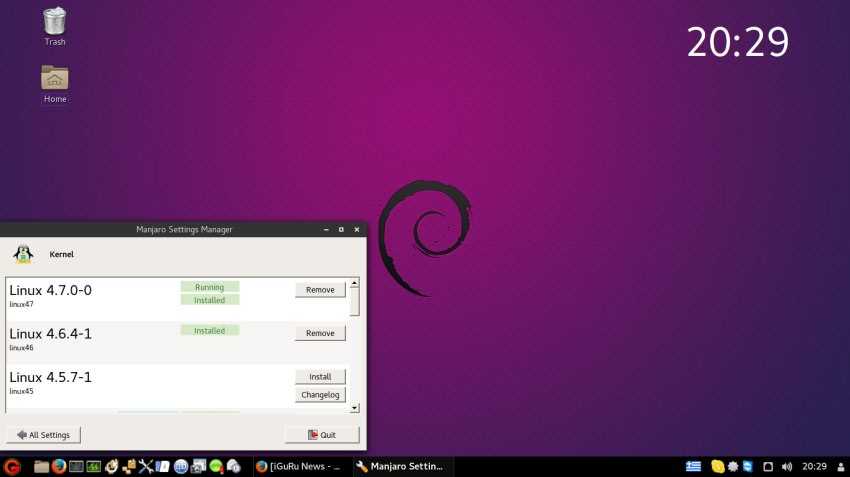
Task: Click the Greek flag keyboard layout indicator
Action: 693,466
